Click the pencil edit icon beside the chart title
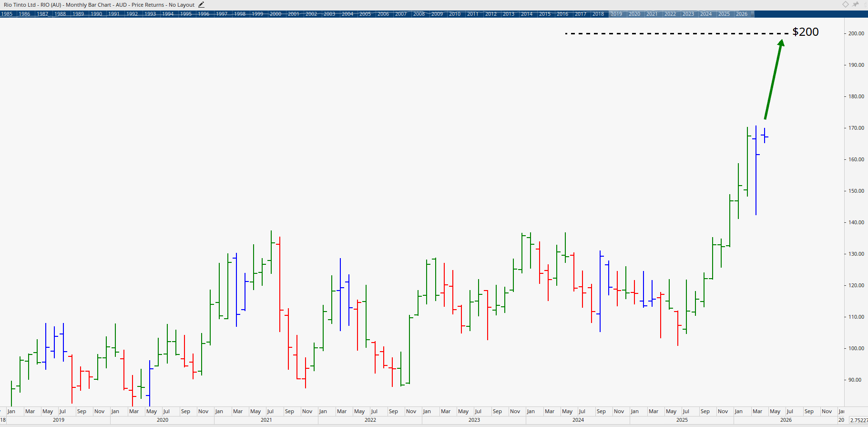The image size is (868, 427). [x=201, y=5]
